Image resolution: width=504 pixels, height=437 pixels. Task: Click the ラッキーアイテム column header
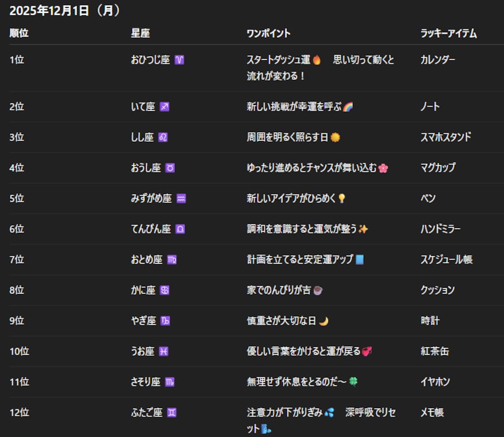[x=448, y=34]
